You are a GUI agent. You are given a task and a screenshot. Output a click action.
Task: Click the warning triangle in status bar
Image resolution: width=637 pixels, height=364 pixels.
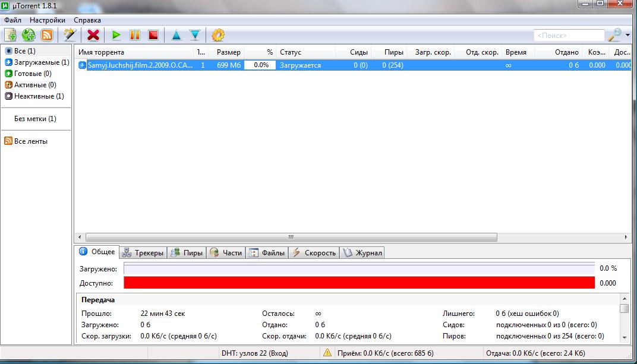coord(327,353)
